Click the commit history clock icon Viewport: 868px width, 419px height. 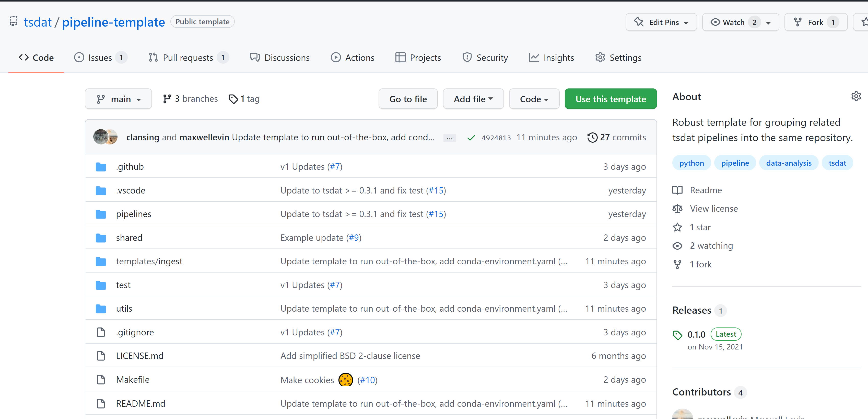coord(592,138)
